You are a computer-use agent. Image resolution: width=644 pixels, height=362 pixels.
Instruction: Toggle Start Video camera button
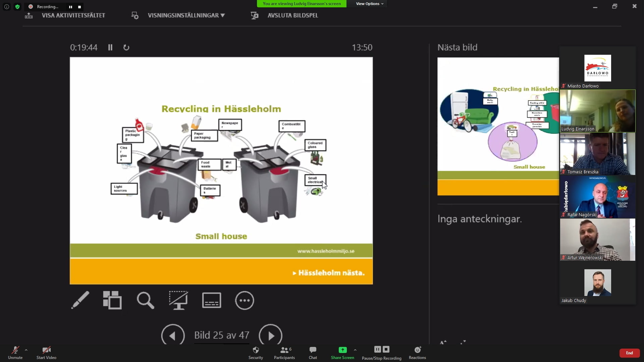[46, 353]
